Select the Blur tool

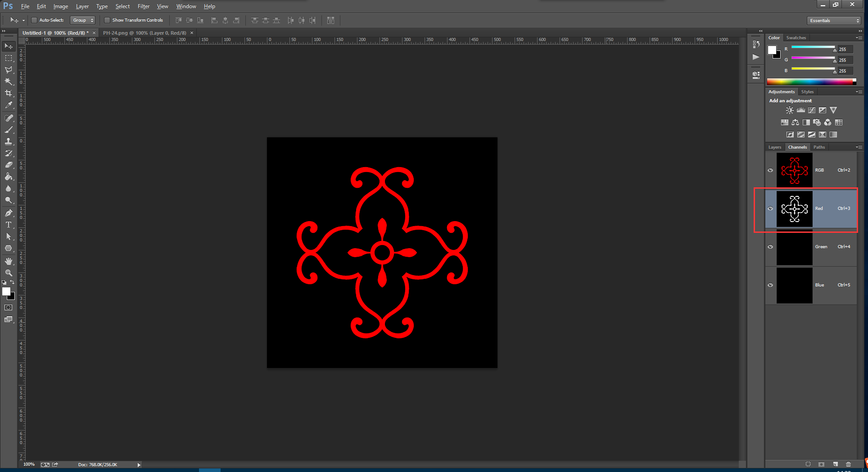(9, 188)
